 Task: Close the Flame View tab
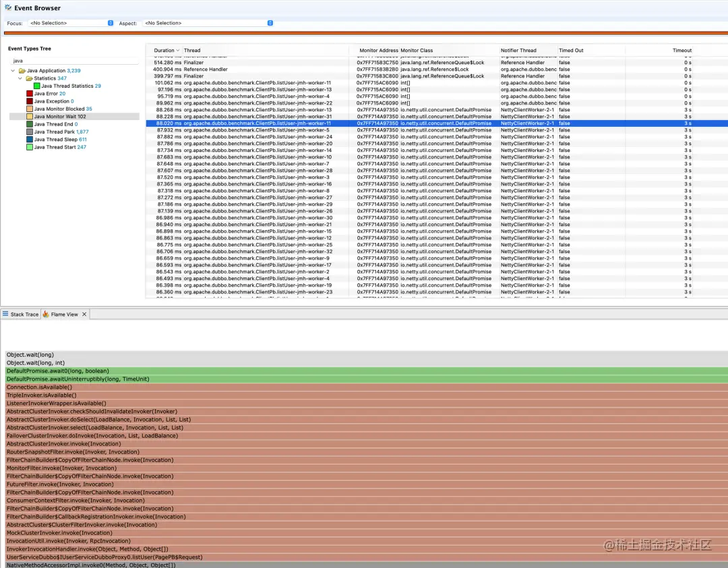click(84, 314)
